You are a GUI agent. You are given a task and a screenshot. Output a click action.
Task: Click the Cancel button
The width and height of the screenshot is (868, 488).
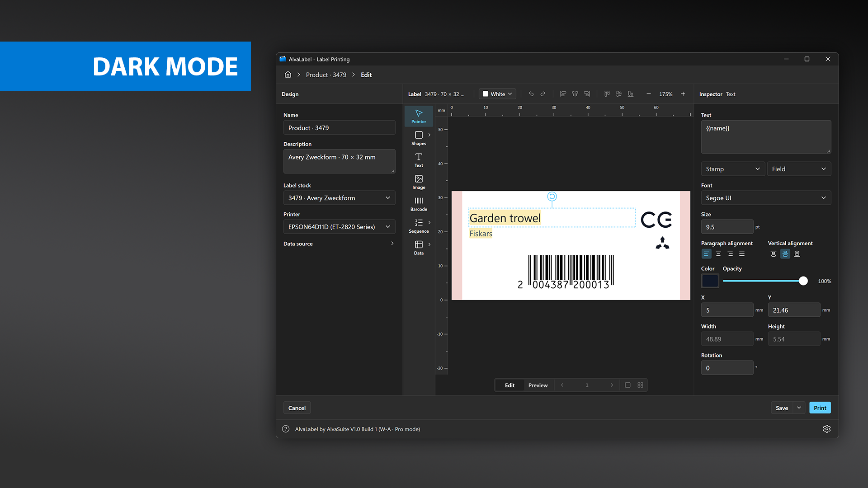coord(297,408)
